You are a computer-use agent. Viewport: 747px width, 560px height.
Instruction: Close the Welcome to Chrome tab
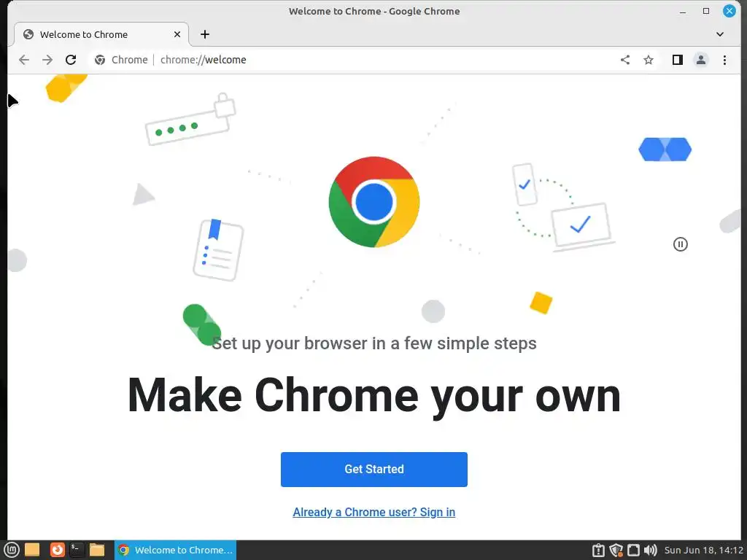coord(177,34)
